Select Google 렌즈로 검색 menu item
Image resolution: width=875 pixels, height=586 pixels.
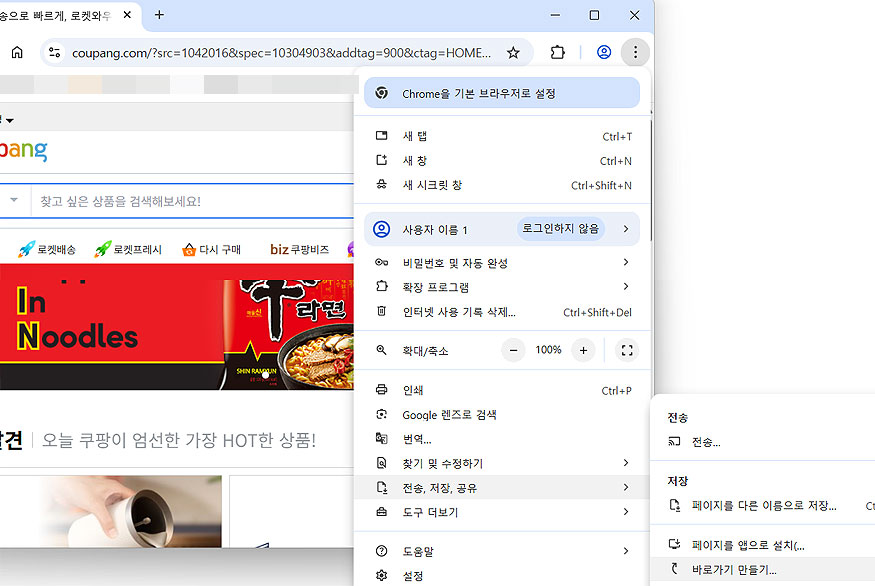(502, 415)
